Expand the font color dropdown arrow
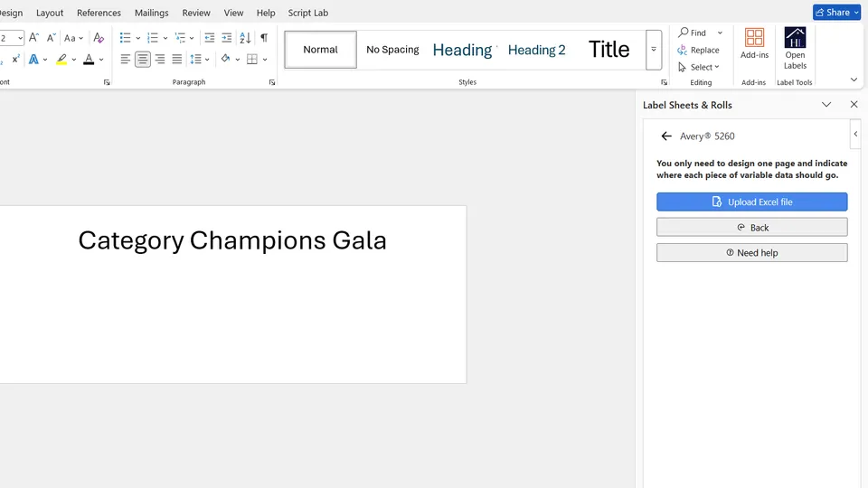 point(101,60)
